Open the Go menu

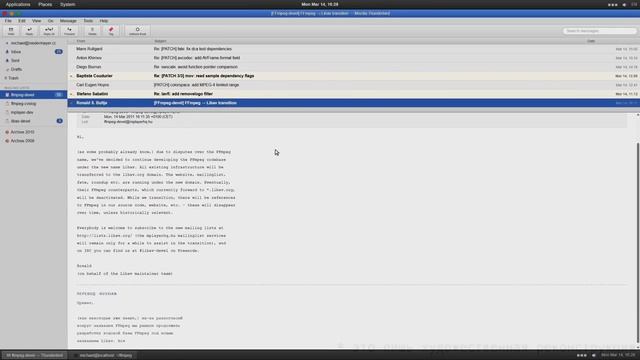pyautogui.click(x=51, y=21)
